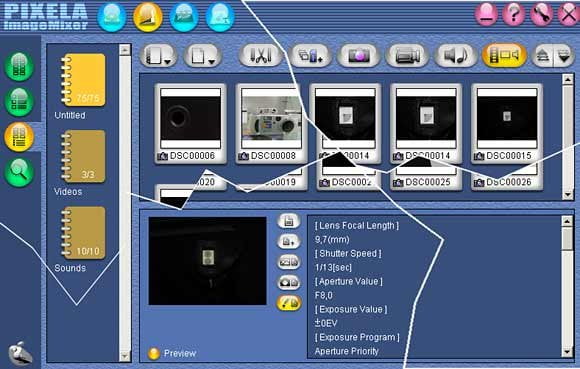The image size is (580, 369).
Task: Click the album list scroll down arrow
Action: click(125, 356)
